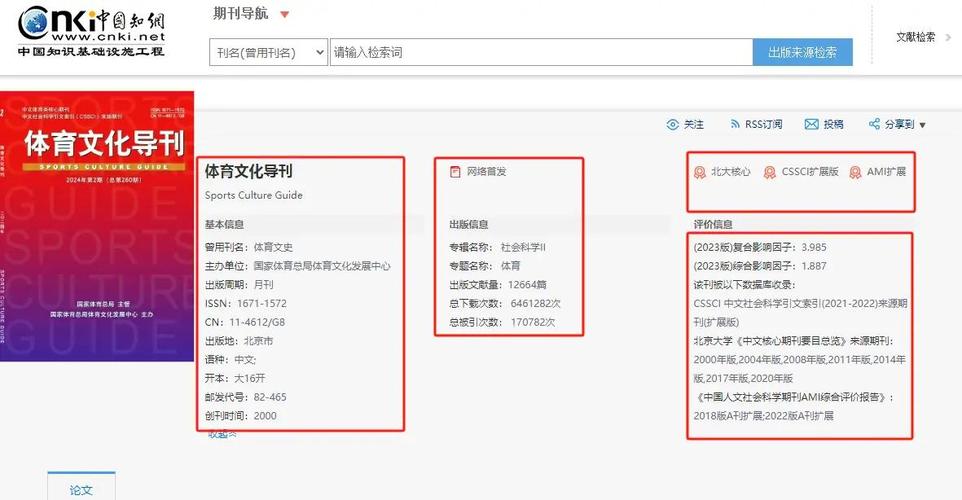Click the 出版来源检索 button
962x500 pixels.
tap(802, 52)
